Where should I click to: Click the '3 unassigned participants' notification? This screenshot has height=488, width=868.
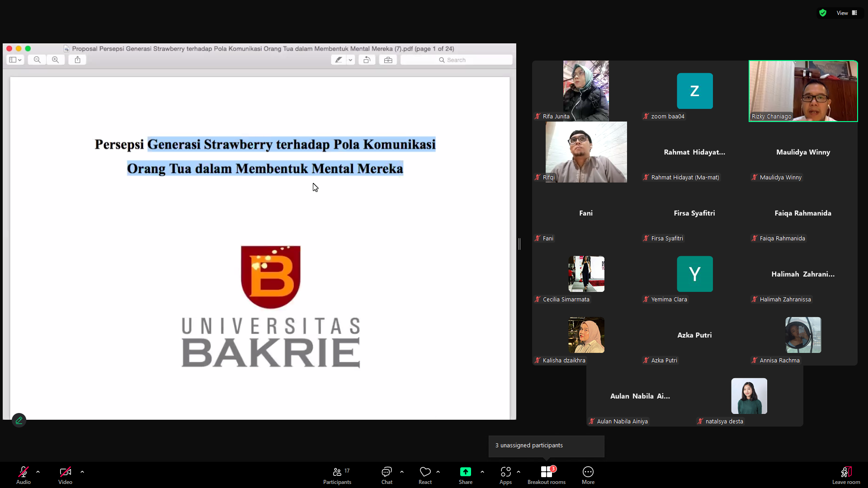[x=547, y=446]
